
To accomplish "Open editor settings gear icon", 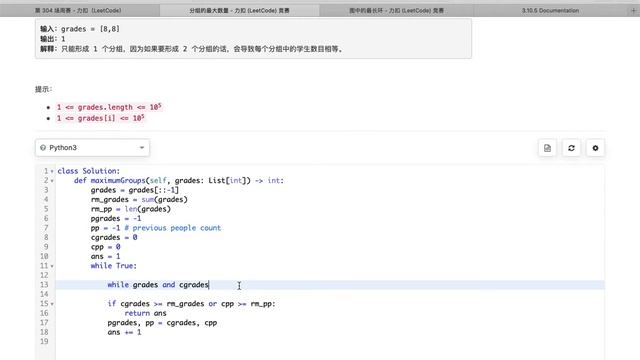I will [596, 148].
